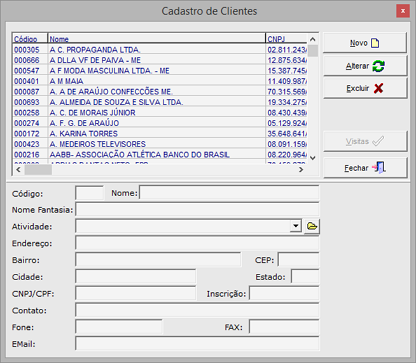Click the client list scroll up arrow

pos(313,39)
